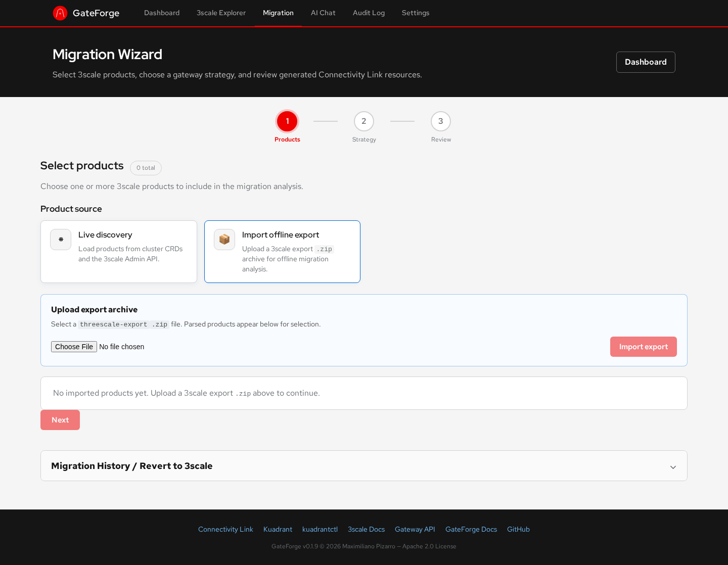The image size is (728, 565).
Task: Select the Migration nav tab
Action: (x=278, y=13)
